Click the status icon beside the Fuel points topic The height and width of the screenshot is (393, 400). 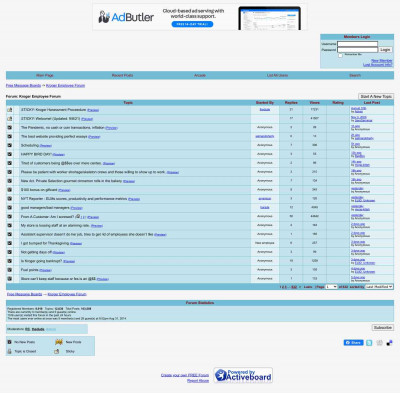click(9, 270)
